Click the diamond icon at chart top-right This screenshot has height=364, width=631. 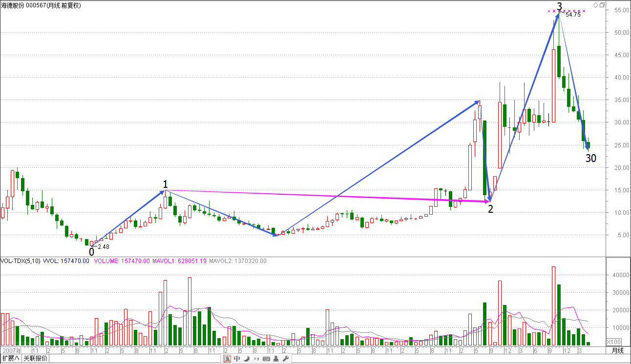click(x=595, y=5)
